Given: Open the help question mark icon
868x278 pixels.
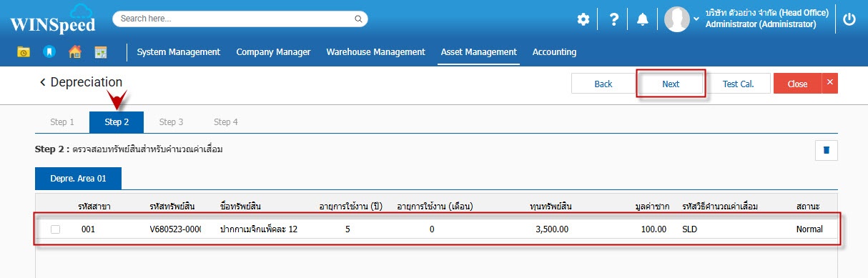Looking at the screenshot, I should tap(613, 19).
